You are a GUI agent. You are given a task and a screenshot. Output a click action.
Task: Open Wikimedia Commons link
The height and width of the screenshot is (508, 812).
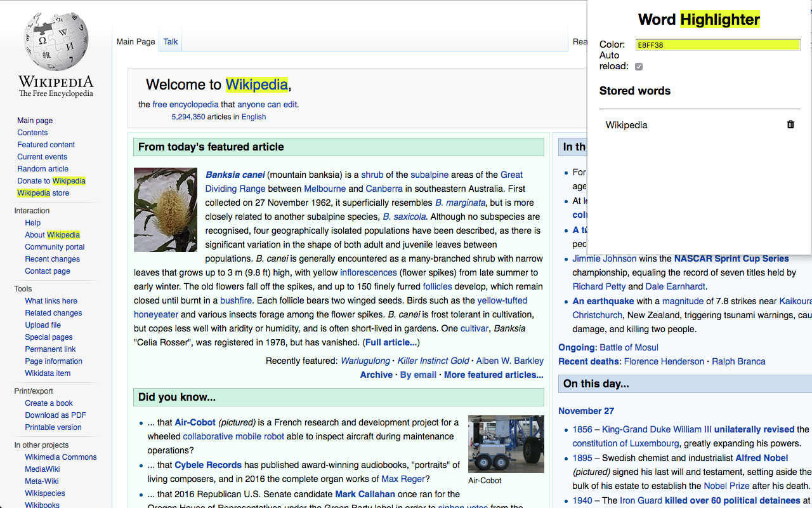pos(61,457)
